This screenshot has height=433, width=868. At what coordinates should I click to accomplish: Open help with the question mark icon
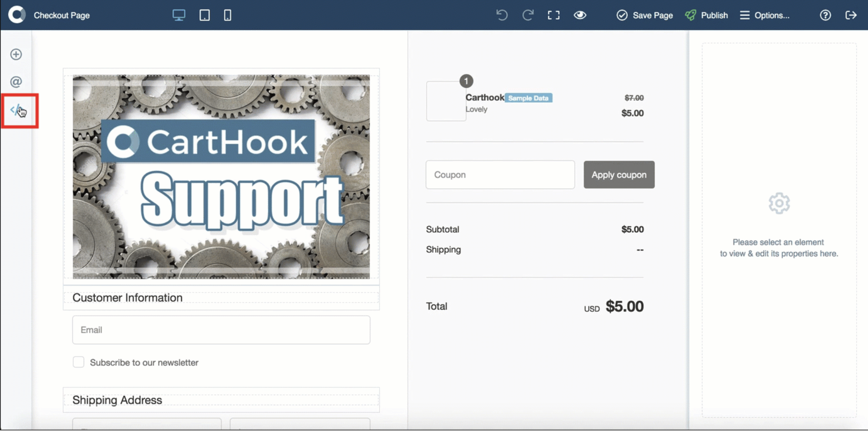[x=825, y=15]
